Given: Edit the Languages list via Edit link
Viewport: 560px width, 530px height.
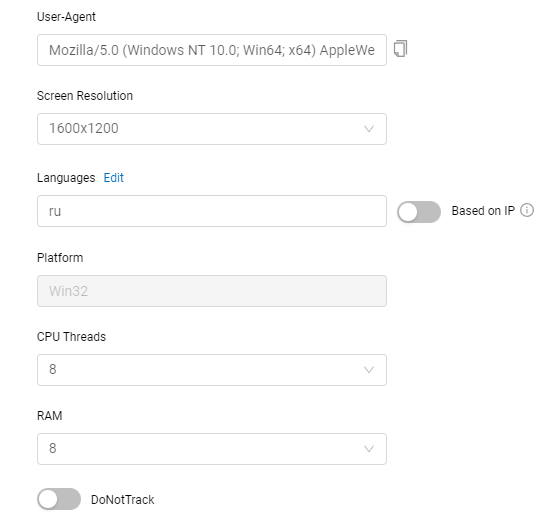Looking at the screenshot, I should (x=114, y=178).
